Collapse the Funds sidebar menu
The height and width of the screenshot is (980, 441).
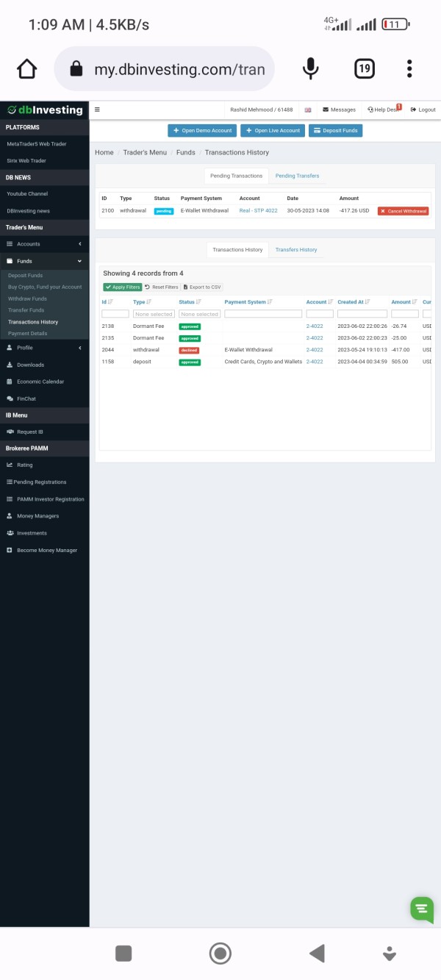point(44,261)
